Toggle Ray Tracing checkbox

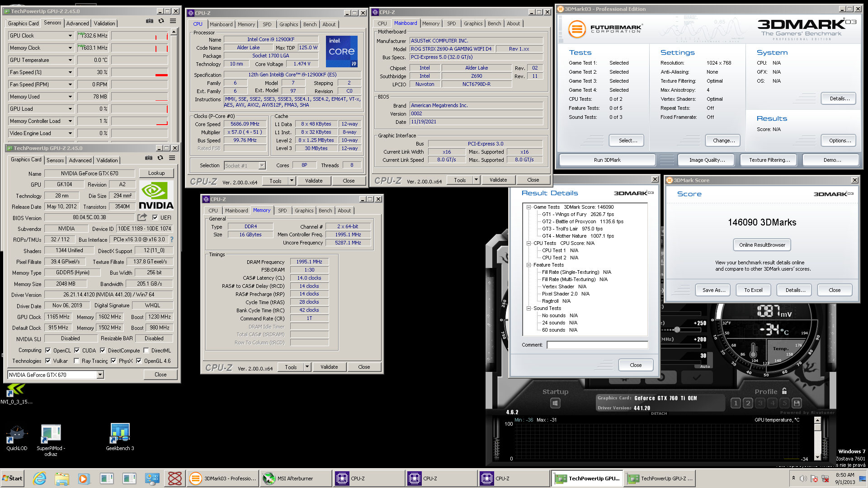pos(76,361)
